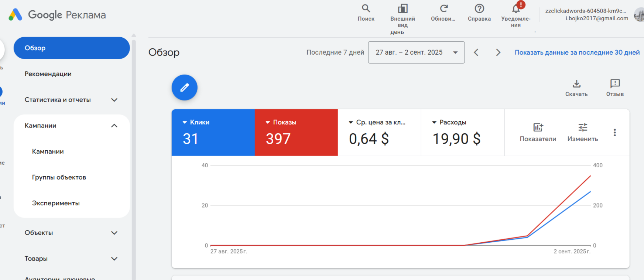
Task: Click the Обзор page heading
Action: coord(164,52)
